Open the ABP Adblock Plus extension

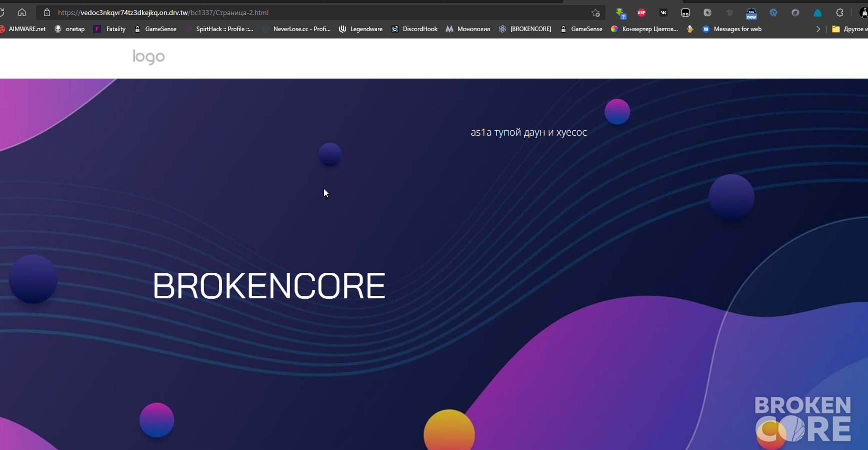tap(641, 13)
